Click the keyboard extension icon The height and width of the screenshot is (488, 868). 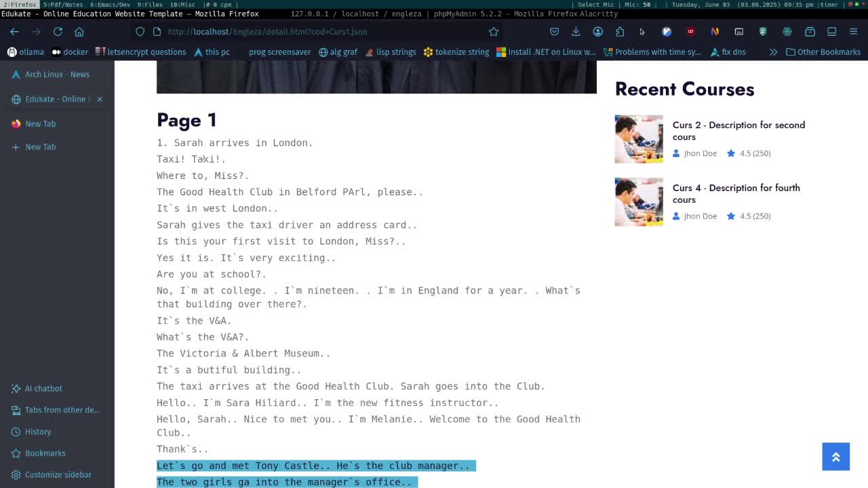click(739, 31)
